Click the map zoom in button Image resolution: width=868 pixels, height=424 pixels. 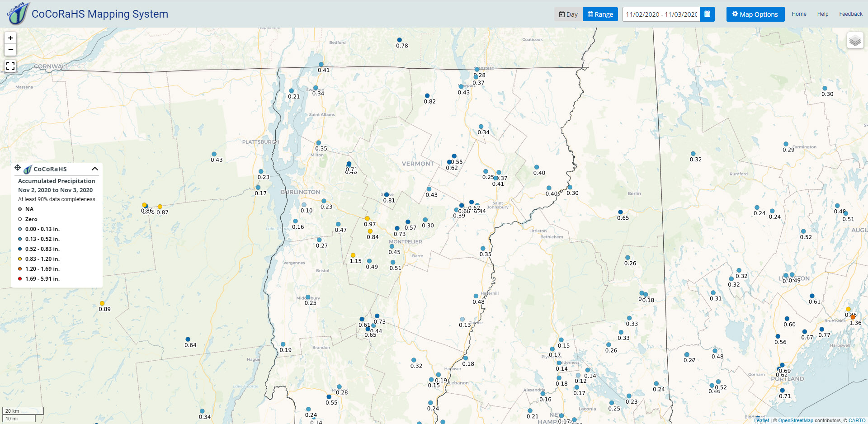point(10,38)
